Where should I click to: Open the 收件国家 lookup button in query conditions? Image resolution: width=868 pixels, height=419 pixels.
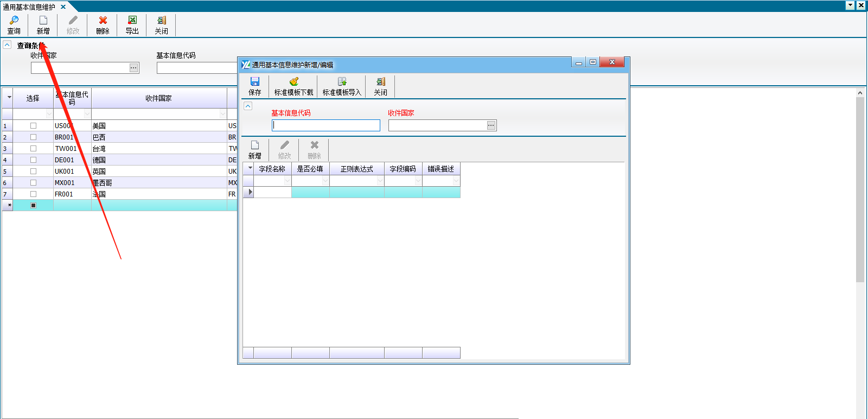click(x=134, y=68)
